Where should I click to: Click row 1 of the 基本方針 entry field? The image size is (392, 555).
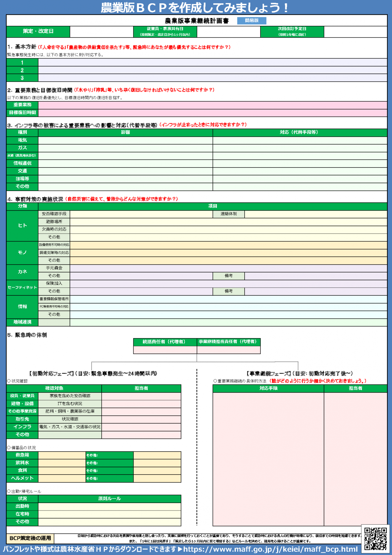(212, 62)
